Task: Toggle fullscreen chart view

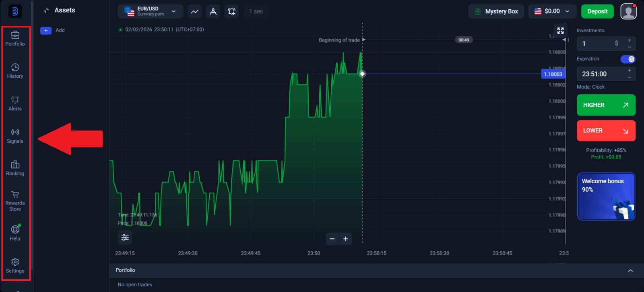Action: tap(560, 31)
